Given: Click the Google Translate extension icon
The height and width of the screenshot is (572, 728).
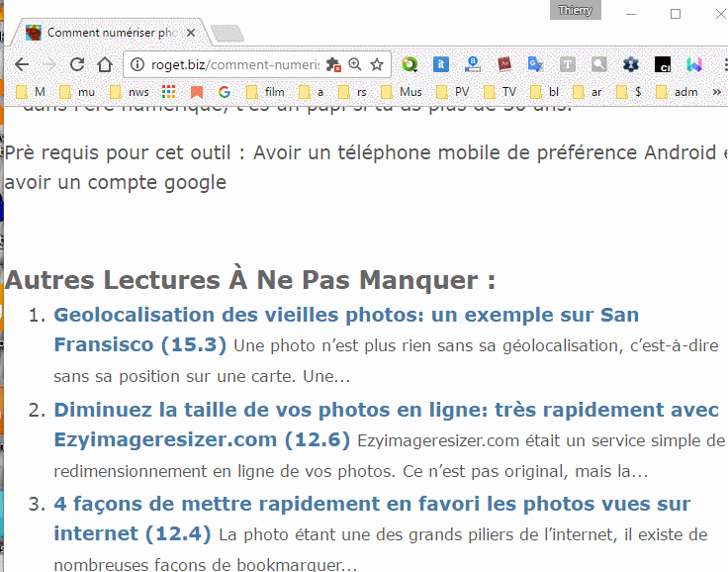Looking at the screenshot, I should [535, 65].
